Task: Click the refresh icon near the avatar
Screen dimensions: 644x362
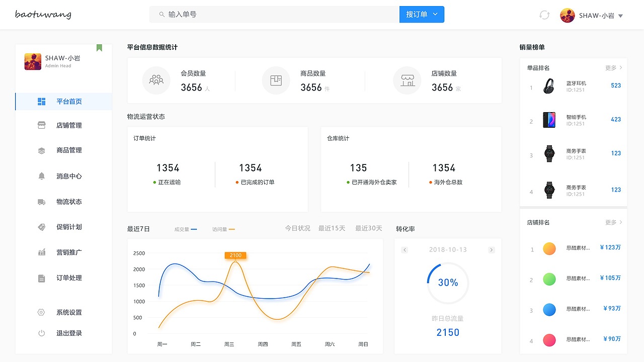Action: point(544,15)
